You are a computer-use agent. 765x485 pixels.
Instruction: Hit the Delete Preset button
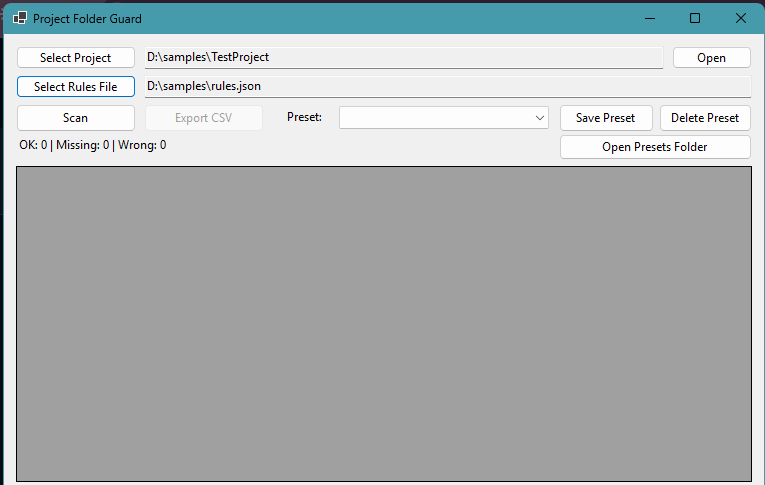point(705,118)
